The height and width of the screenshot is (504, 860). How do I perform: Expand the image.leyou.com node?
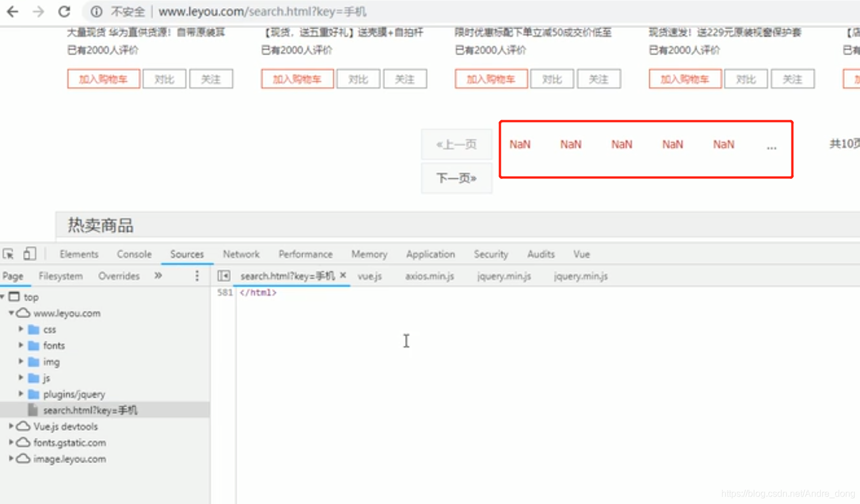tap(11, 459)
